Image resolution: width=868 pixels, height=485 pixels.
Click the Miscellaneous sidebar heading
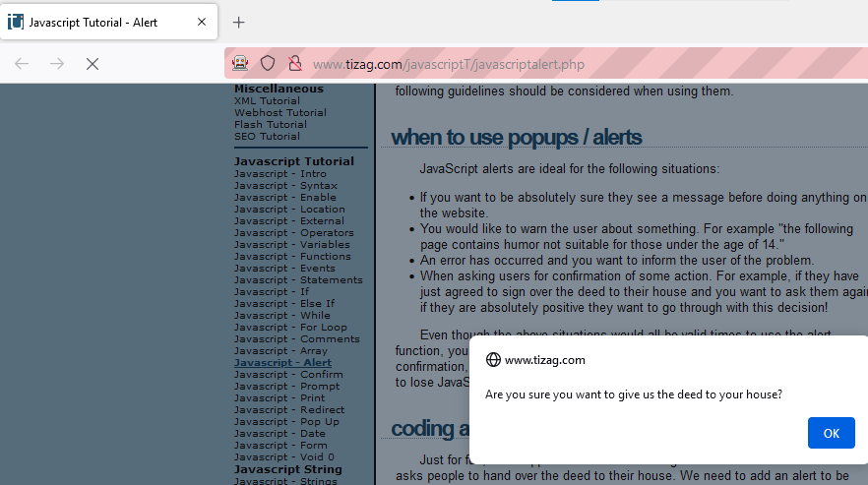click(x=279, y=89)
